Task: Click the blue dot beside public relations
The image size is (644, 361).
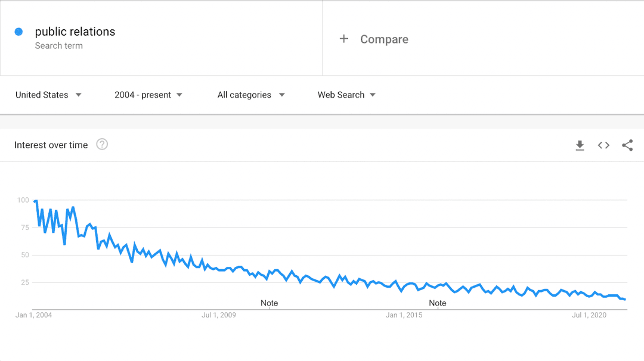Action: [x=18, y=31]
